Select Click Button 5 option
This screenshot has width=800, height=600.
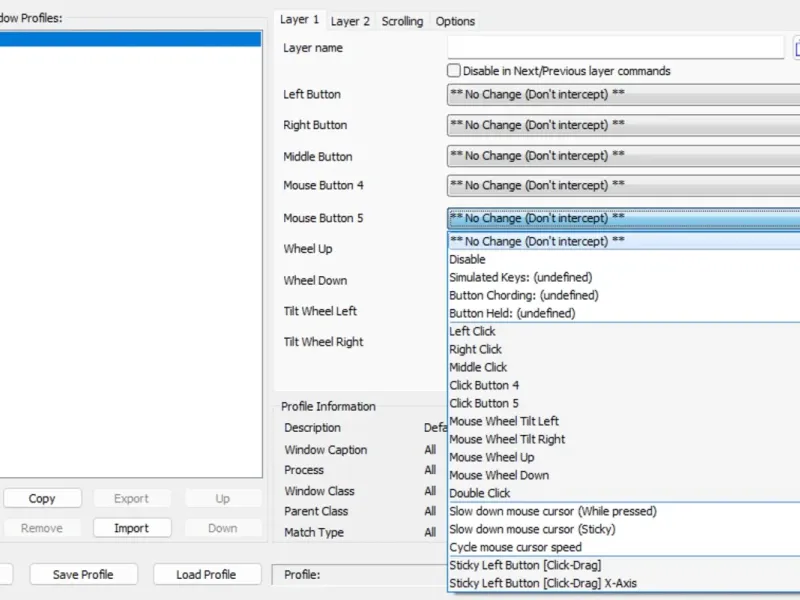624,403
